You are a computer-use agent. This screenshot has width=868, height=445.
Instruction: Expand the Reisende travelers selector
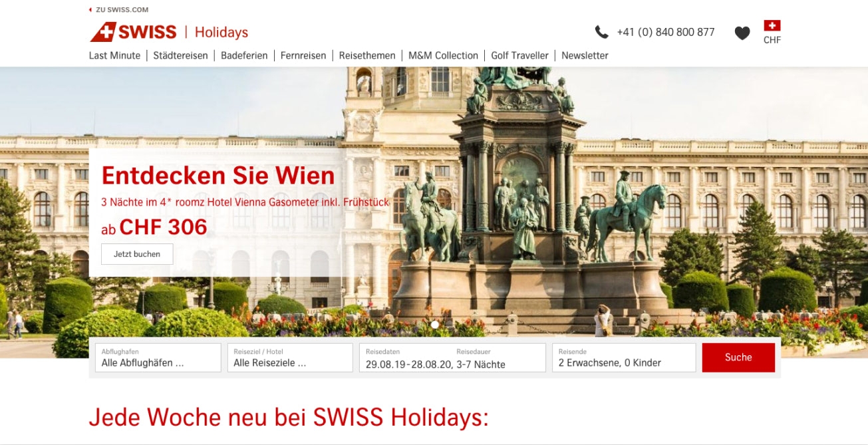tap(624, 358)
